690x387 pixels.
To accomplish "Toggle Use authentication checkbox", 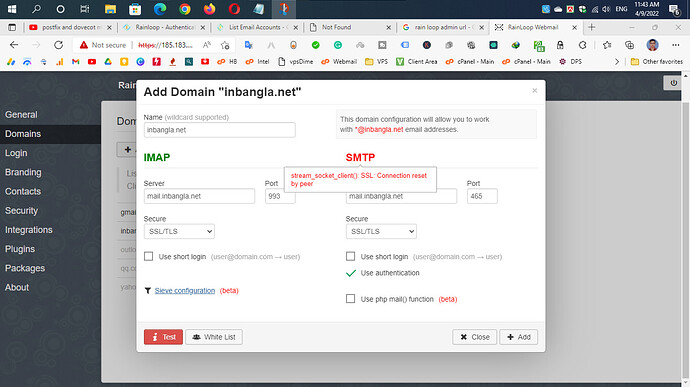I will [351, 273].
